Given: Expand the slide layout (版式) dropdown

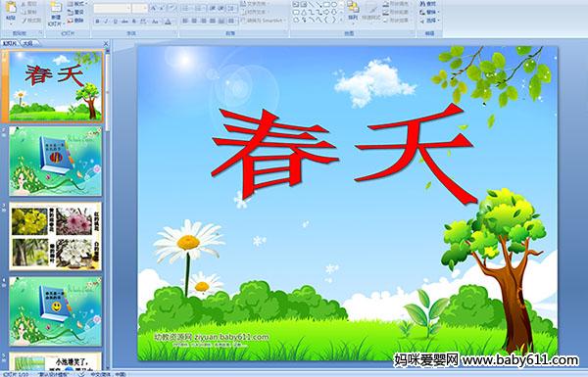Looking at the screenshot, I should pyautogui.click(x=77, y=4).
